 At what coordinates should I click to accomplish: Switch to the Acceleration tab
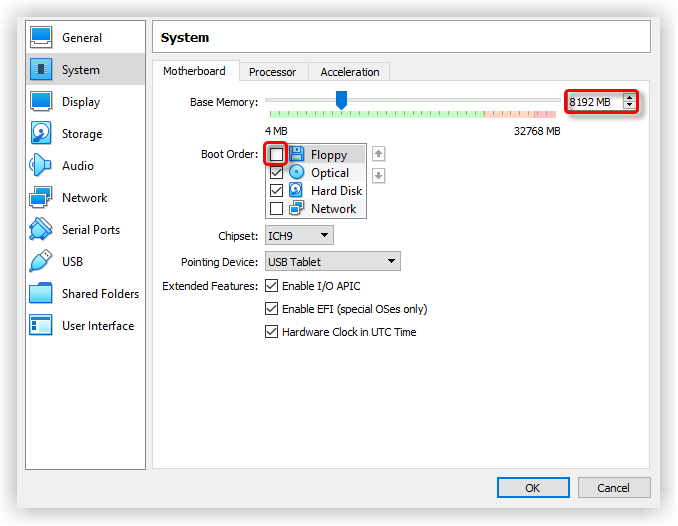point(349,72)
